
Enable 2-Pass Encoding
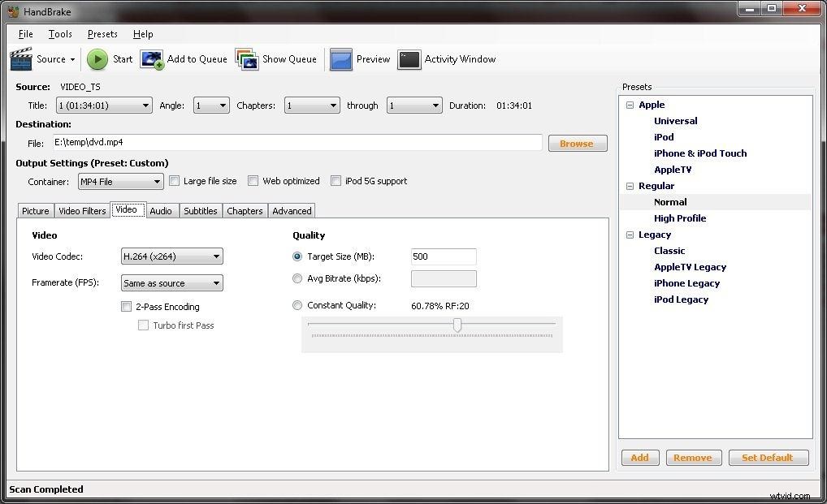click(127, 307)
